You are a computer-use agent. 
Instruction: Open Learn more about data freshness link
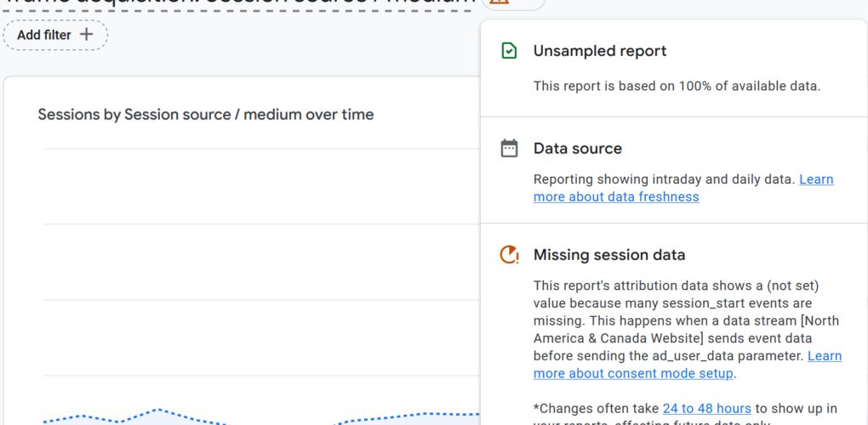click(x=683, y=188)
